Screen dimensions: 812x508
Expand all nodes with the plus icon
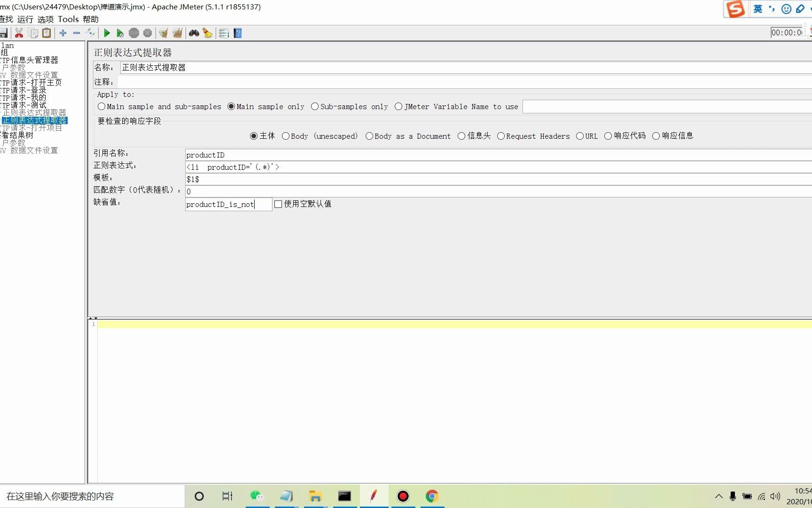click(63, 33)
